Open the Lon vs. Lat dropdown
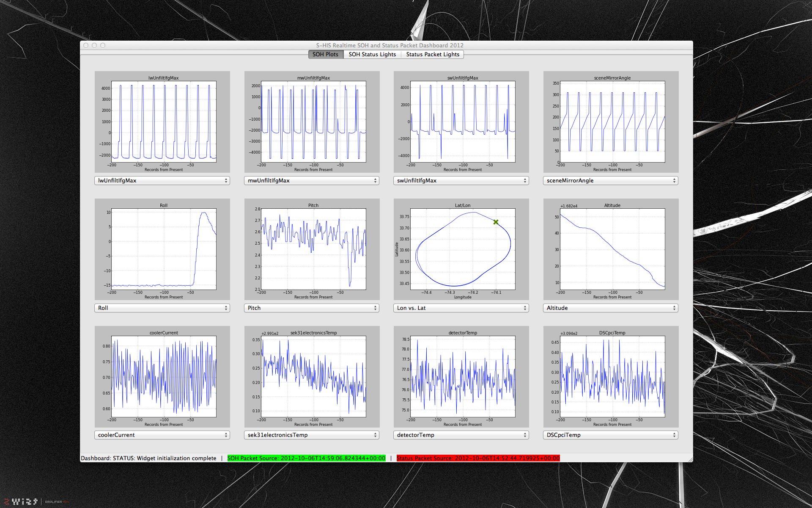Image resolution: width=812 pixels, height=508 pixels. point(461,308)
